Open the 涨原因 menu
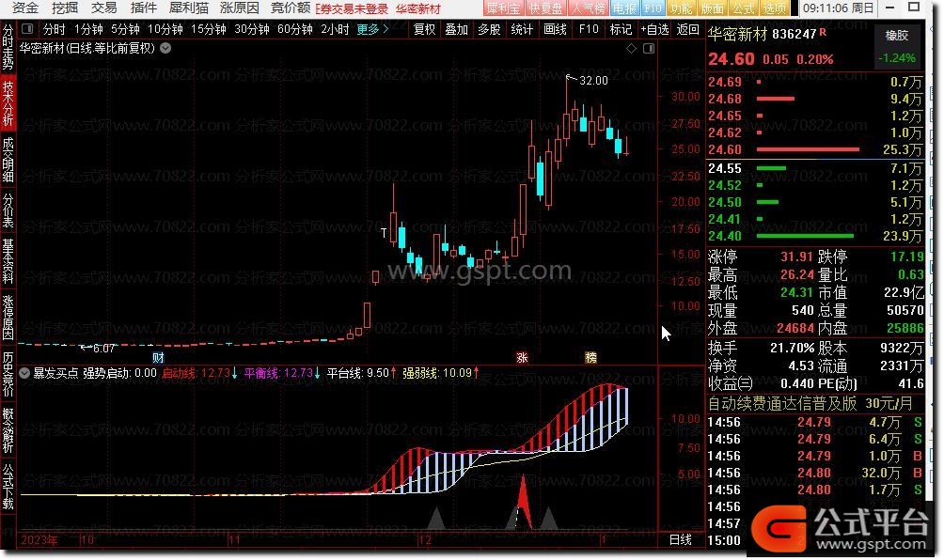Screen dimensions: 944x560 [240, 8]
